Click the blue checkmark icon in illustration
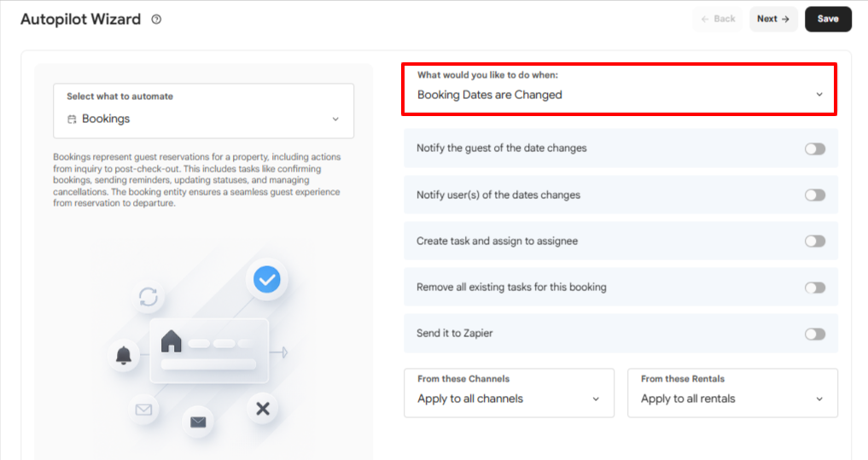The height and width of the screenshot is (460, 868). pos(267,279)
